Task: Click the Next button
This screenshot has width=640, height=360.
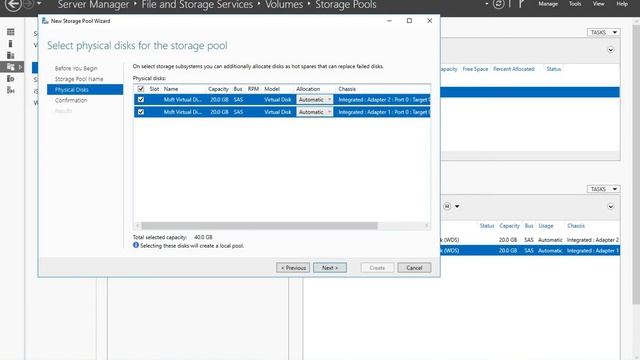Action: (x=330, y=268)
